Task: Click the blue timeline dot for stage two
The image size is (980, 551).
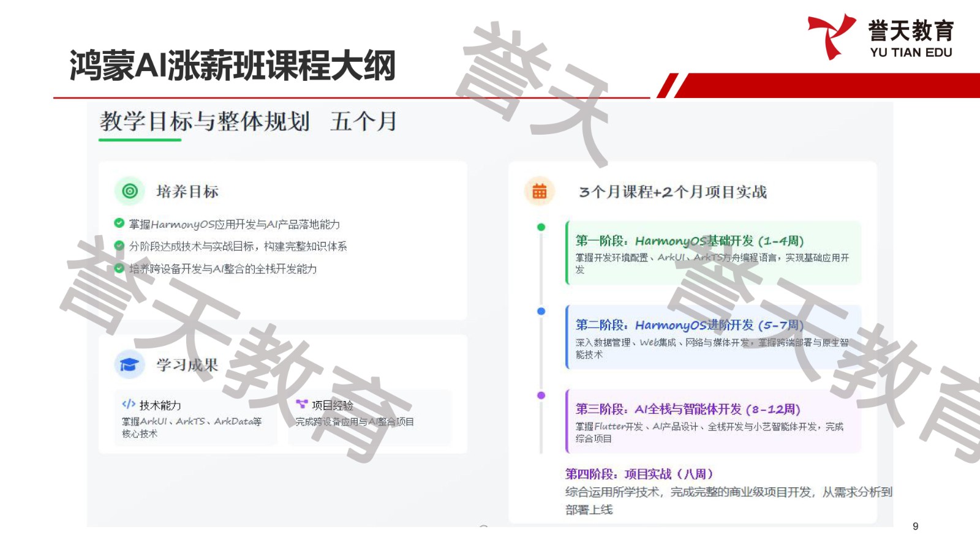Action: click(541, 311)
